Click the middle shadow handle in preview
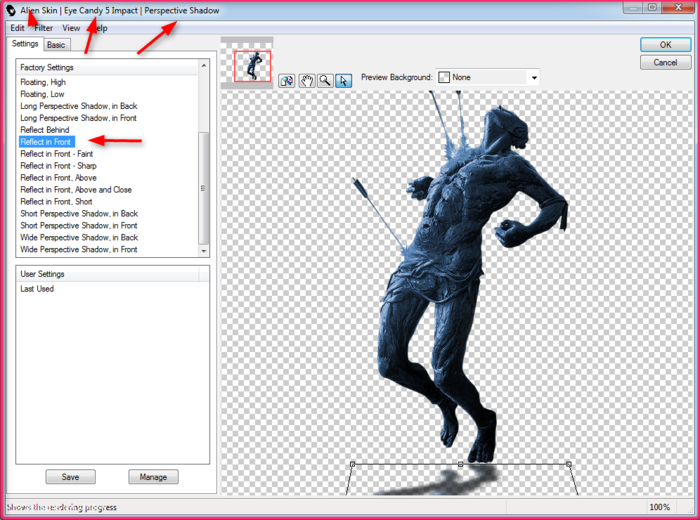 coord(460,464)
